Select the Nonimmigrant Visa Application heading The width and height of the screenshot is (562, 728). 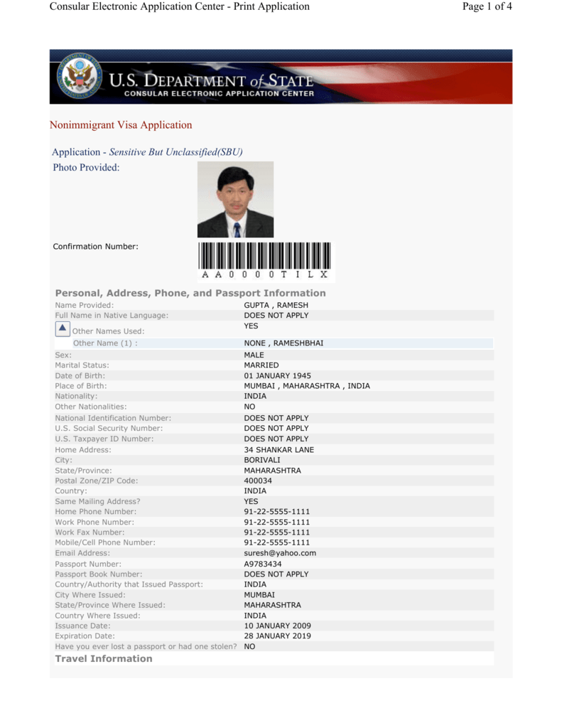coord(121,125)
